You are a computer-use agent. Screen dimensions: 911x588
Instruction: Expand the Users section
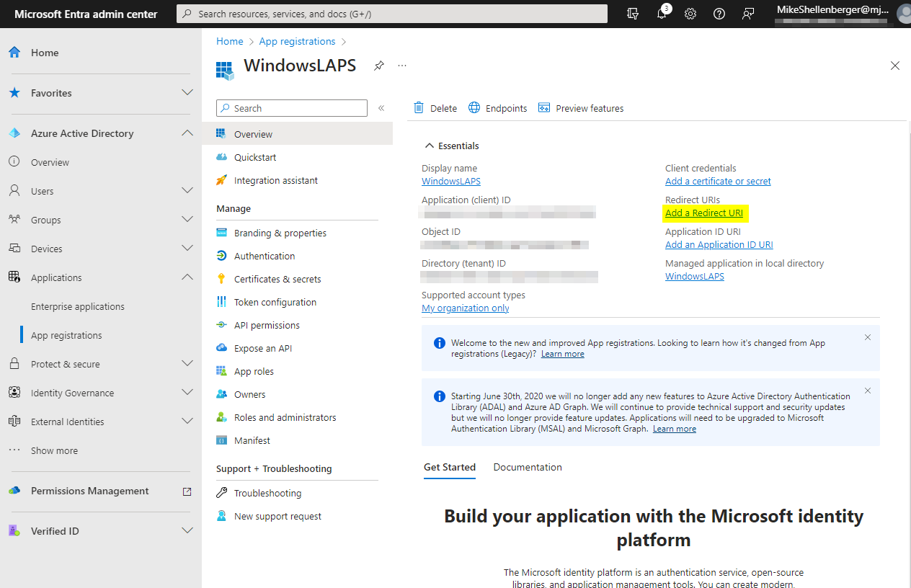[187, 190]
